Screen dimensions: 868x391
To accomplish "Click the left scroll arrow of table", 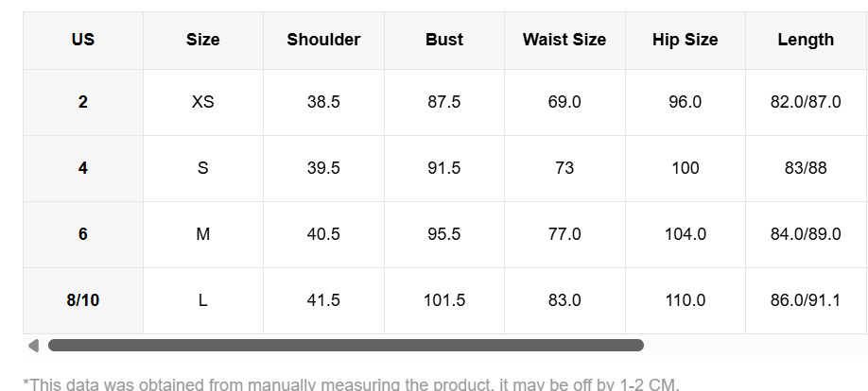I will 34,346.
